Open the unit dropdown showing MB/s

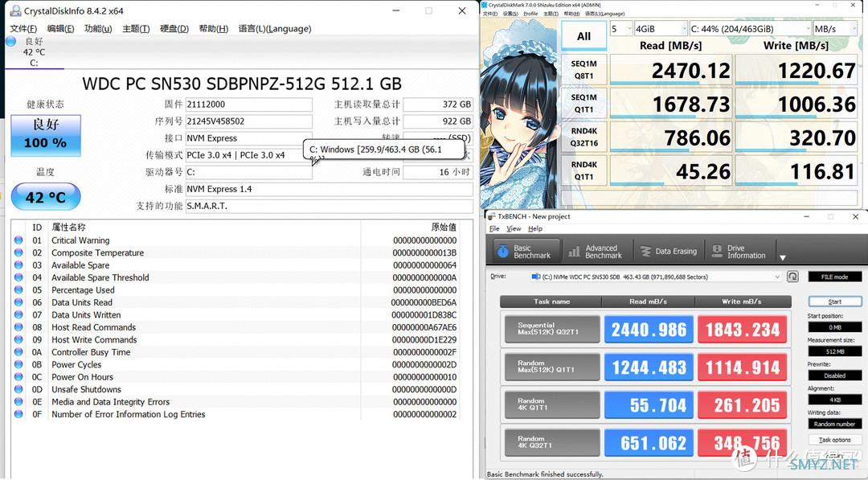835,29
